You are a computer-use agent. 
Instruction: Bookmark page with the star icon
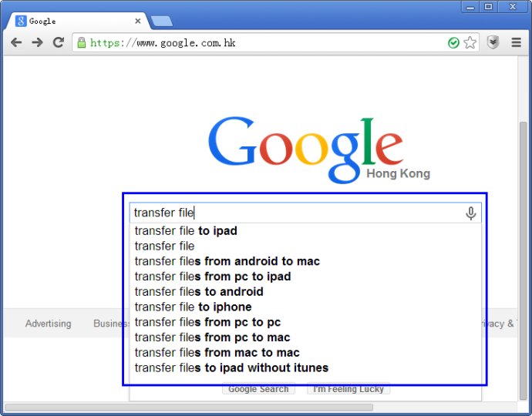[470, 42]
